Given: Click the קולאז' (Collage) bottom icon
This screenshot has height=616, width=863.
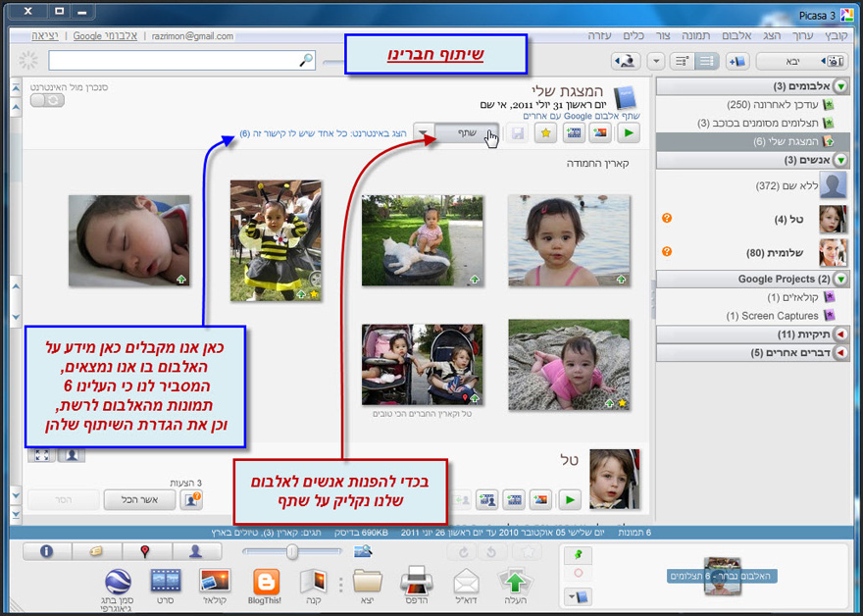Looking at the screenshot, I should pyautogui.click(x=215, y=587).
